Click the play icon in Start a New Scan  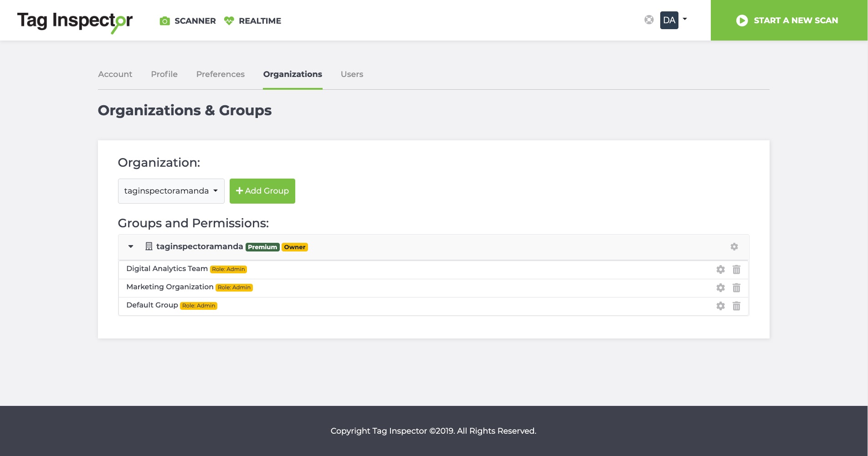coord(742,20)
